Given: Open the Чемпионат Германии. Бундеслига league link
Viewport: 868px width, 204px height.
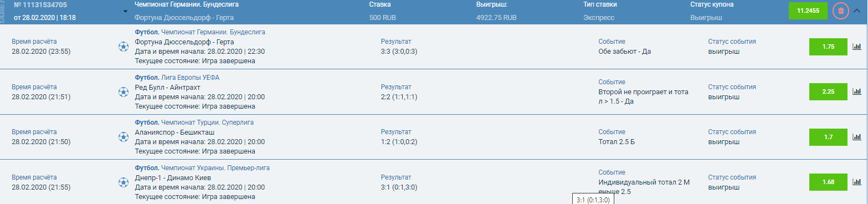Looking at the screenshot, I should point(213,32).
